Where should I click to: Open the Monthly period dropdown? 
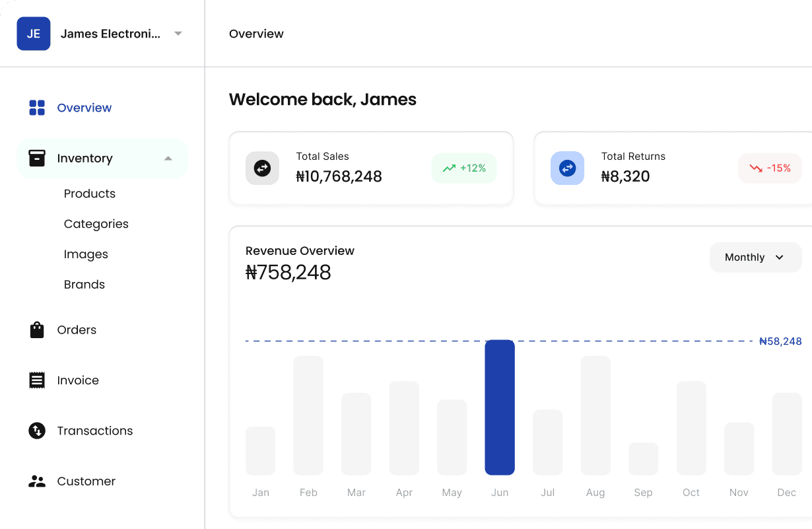coord(755,258)
